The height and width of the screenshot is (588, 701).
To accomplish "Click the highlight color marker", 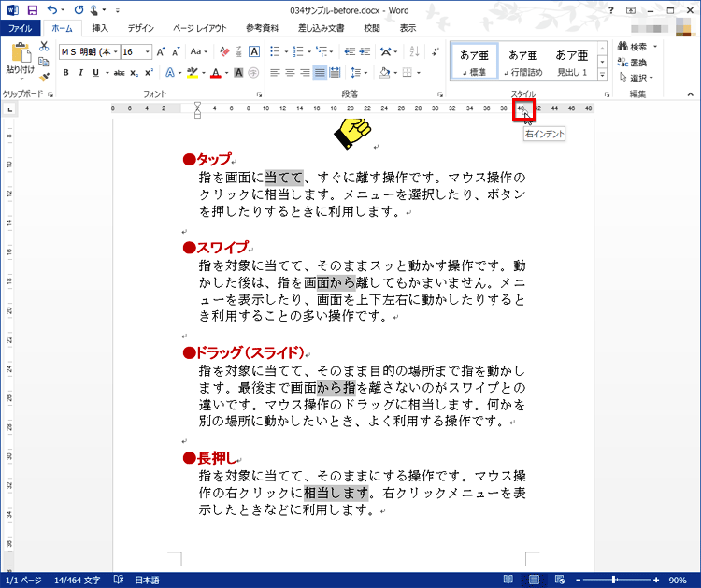I will (x=193, y=72).
